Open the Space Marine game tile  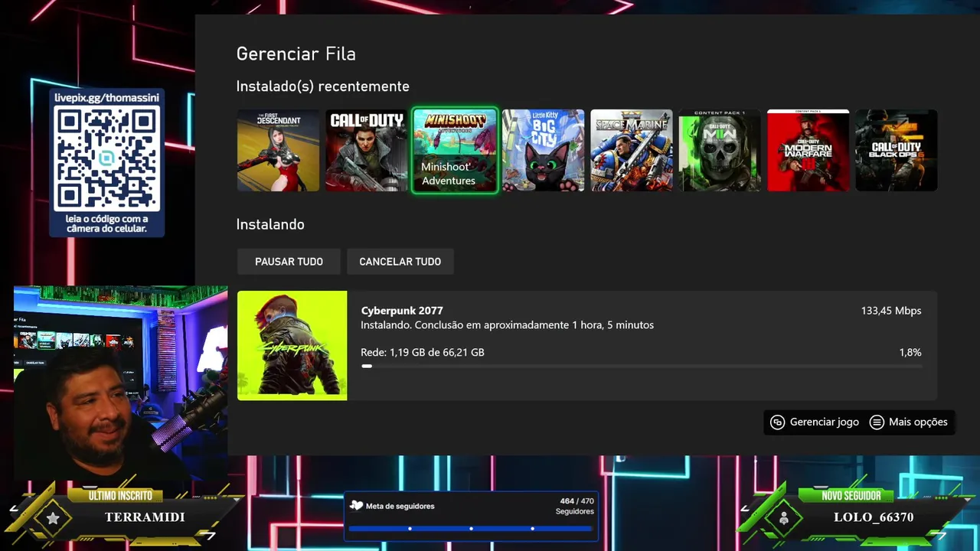pyautogui.click(x=632, y=150)
